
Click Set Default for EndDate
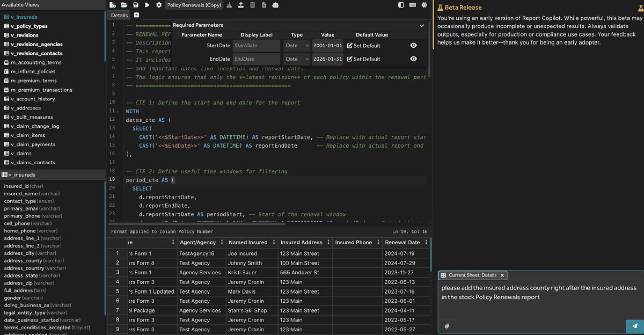pyautogui.click(x=363, y=59)
